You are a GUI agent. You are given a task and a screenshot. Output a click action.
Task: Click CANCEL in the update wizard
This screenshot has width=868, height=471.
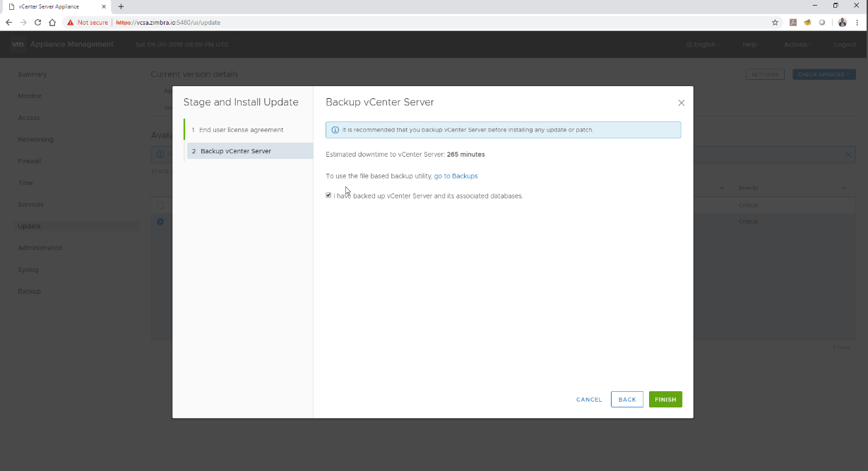(x=589, y=400)
